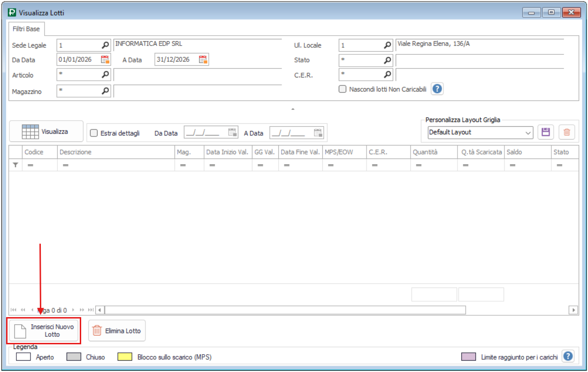Click the Sede Legale search magnifier icon
This screenshot has height=372, width=588.
[106, 46]
